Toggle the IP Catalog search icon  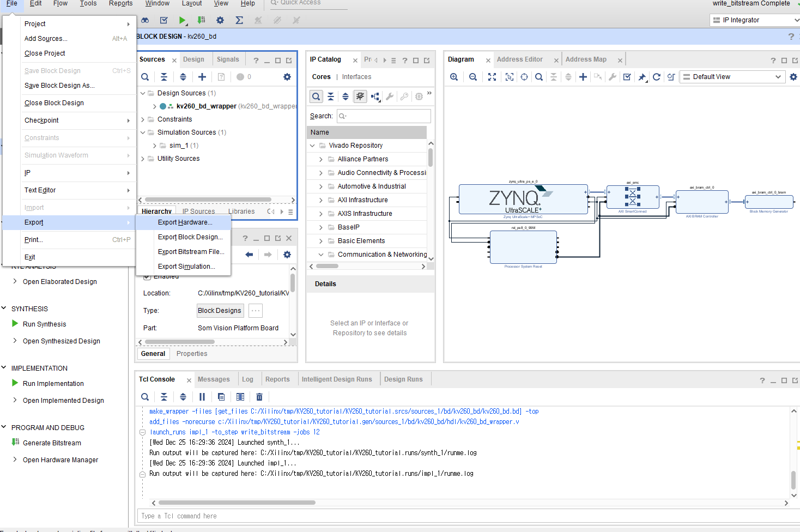pos(316,96)
